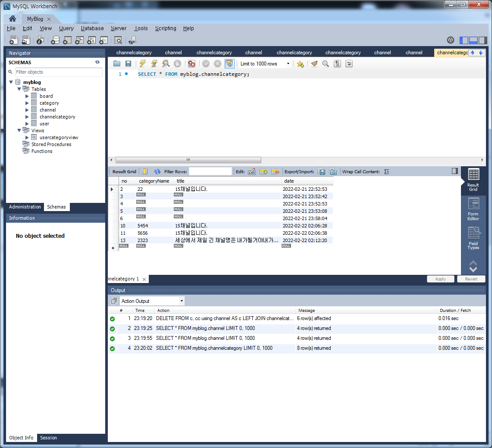The image size is (492, 448).
Task: Create a new table icon
Action: (67, 40)
